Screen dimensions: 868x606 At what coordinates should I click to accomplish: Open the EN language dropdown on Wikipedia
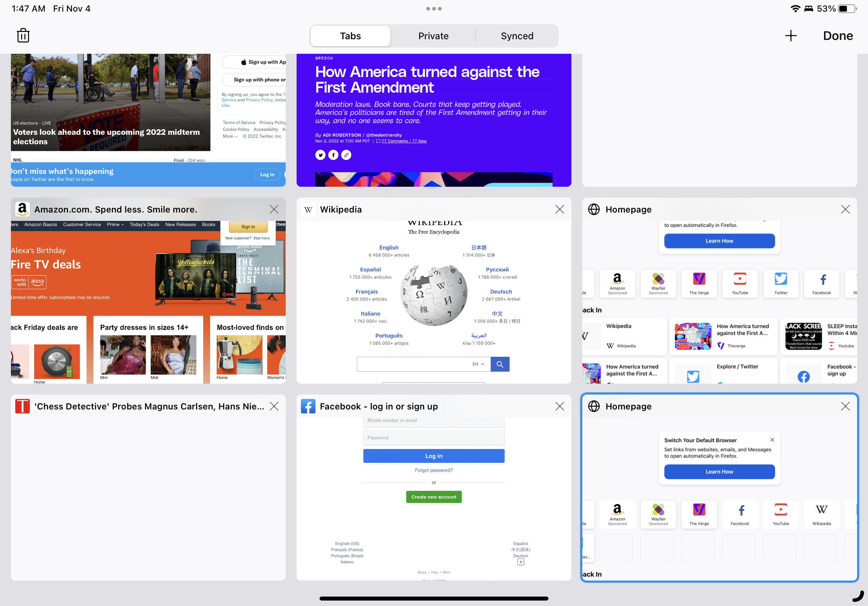pos(478,364)
